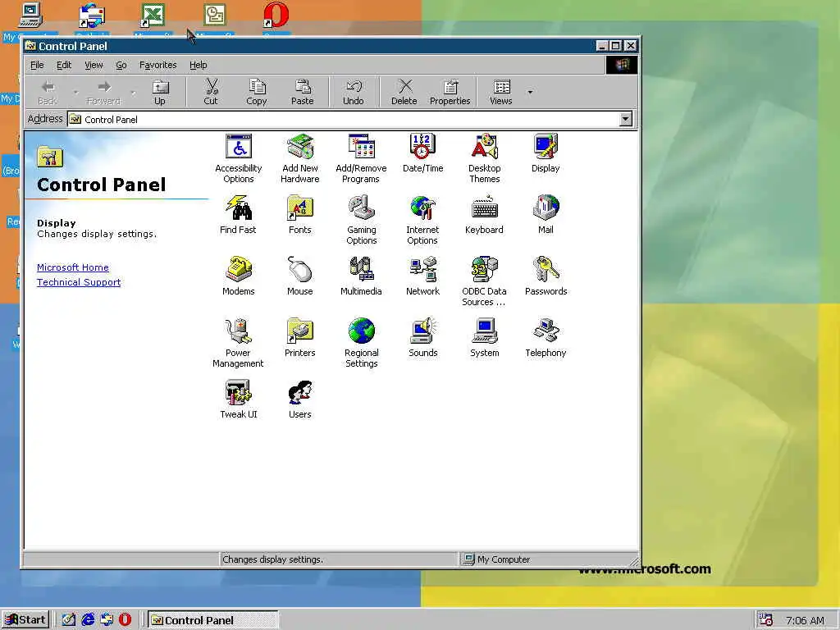This screenshot has width=840, height=630.
Task: Open the Date/Time applet
Action: pyautogui.click(x=422, y=153)
